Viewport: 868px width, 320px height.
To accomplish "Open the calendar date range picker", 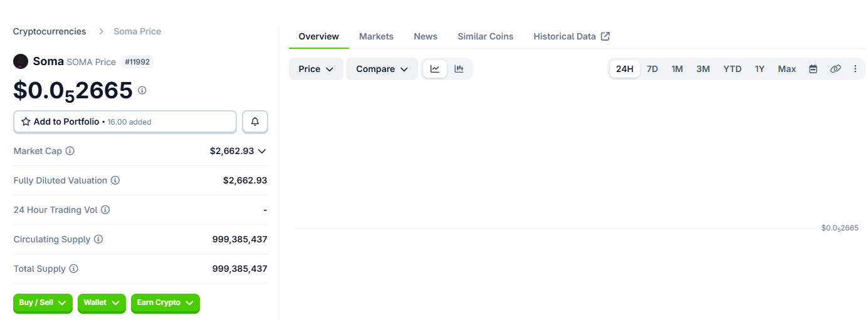I will (813, 69).
